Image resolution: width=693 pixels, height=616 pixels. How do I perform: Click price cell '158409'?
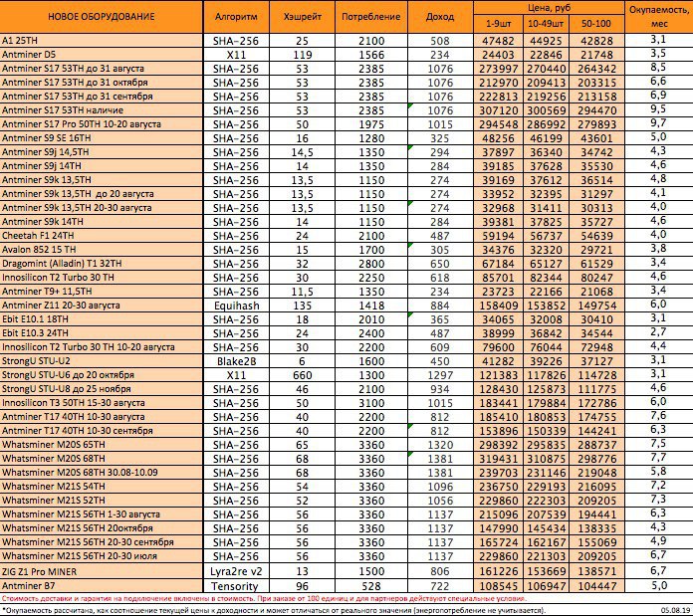click(x=498, y=306)
